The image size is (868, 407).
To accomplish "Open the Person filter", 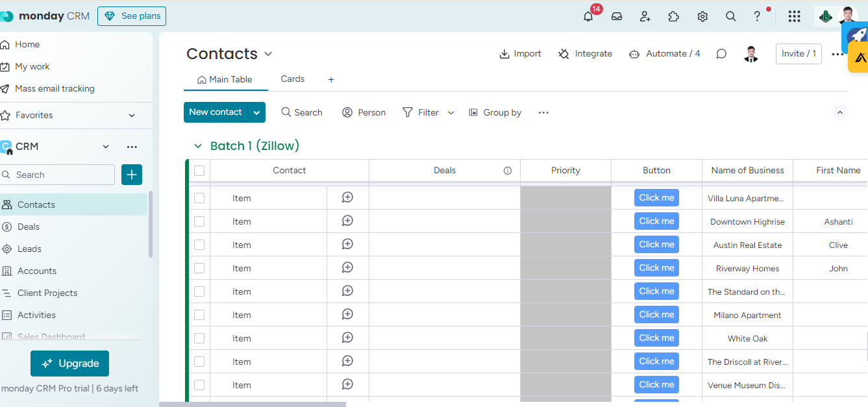I will [364, 112].
